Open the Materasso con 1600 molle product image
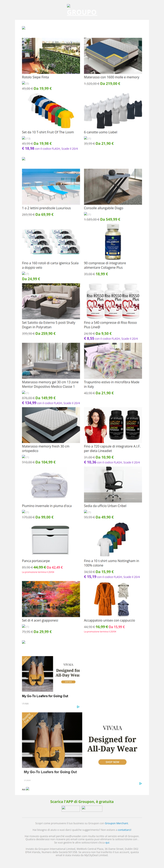164x868 pixels. coord(113,56)
